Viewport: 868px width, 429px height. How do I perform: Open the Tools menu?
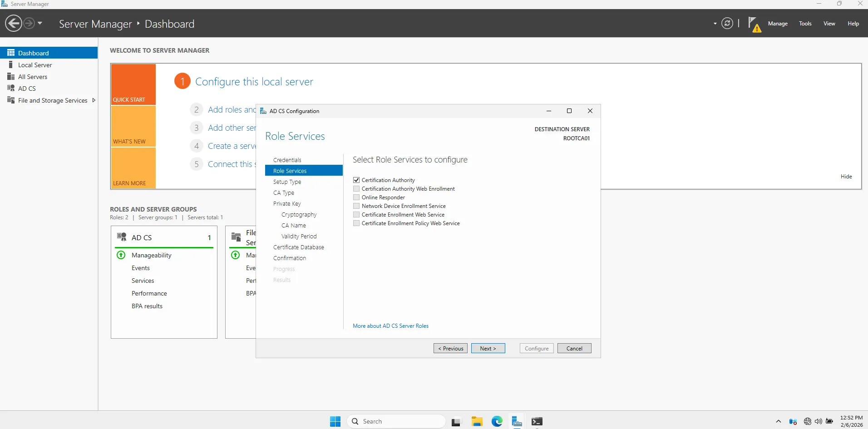coord(805,24)
